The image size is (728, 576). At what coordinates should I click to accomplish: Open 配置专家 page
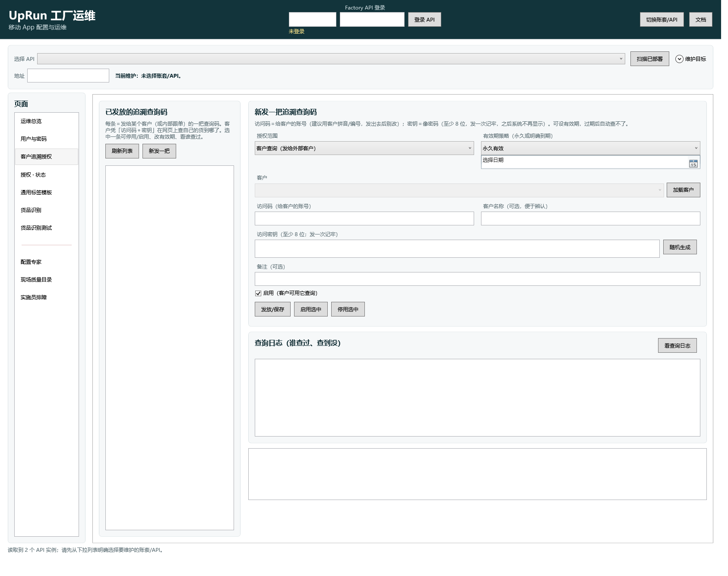47,262
